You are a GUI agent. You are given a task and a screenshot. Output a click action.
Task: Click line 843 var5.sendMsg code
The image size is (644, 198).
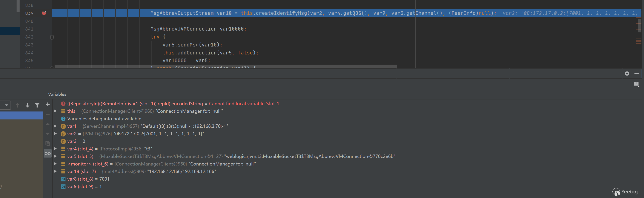(x=192, y=45)
